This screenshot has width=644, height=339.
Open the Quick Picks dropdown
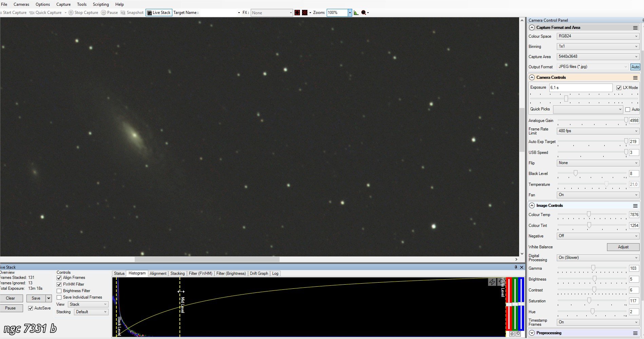tap(588, 109)
